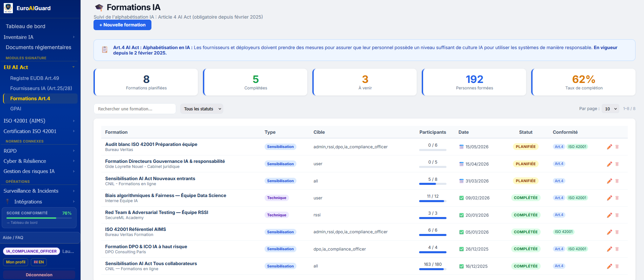Viewport: 644px width, 280px height.
Task: Click the + Nouvelle formation button
Action: [122, 25]
